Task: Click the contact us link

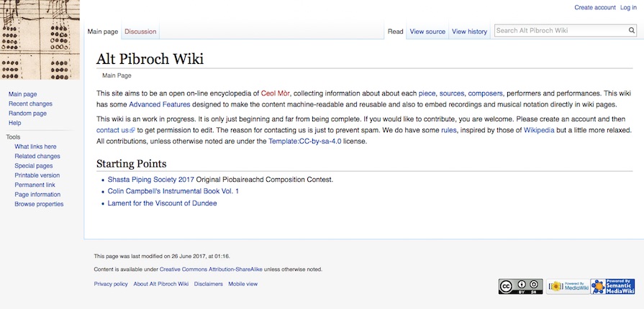Action: [x=112, y=131]
